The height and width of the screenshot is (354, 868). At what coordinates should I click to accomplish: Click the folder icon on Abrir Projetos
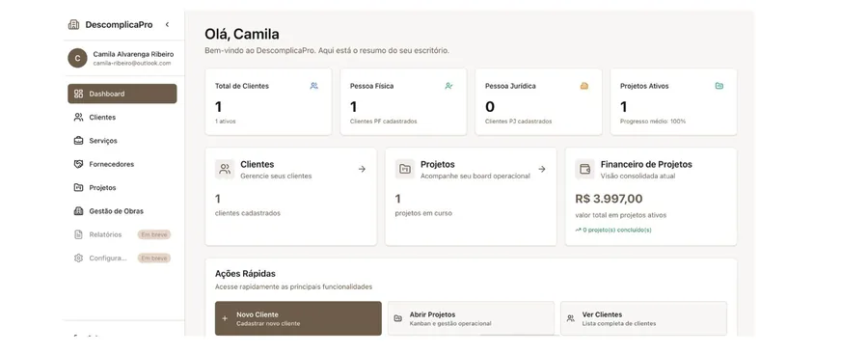398,318
